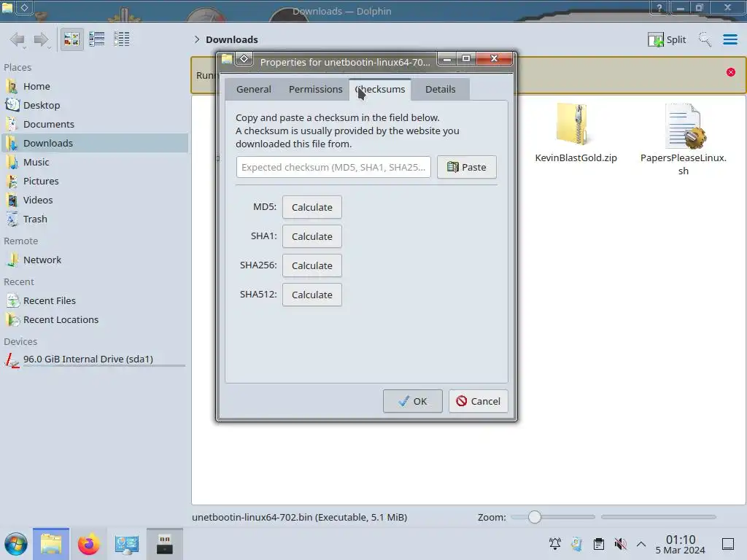Viewport: 747px width, 560px height.
Task: Open Documents in Places panel
Action: [94, 124]
